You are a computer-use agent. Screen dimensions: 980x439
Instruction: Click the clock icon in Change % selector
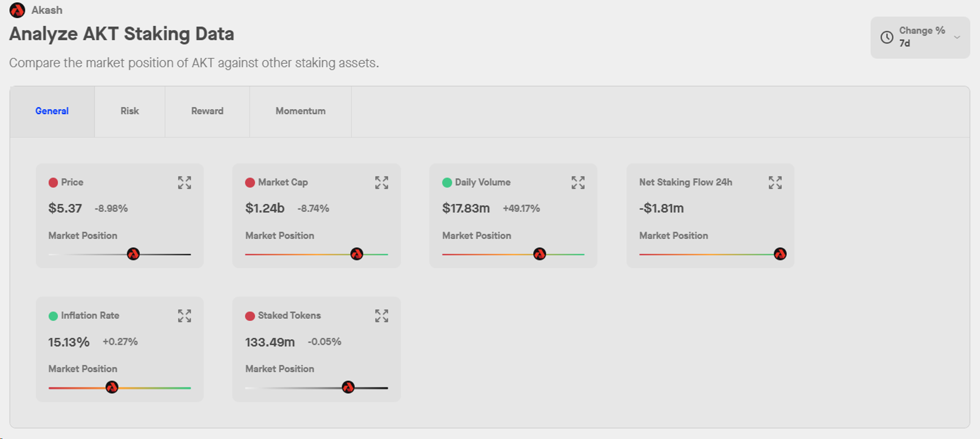887,37
